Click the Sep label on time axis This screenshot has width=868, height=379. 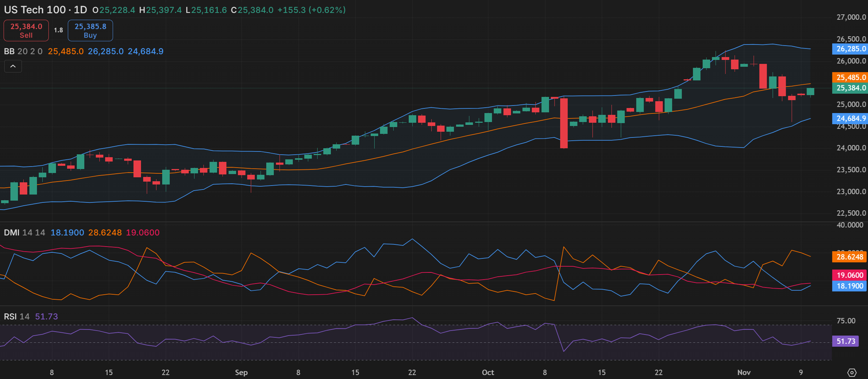coord(241,373)
